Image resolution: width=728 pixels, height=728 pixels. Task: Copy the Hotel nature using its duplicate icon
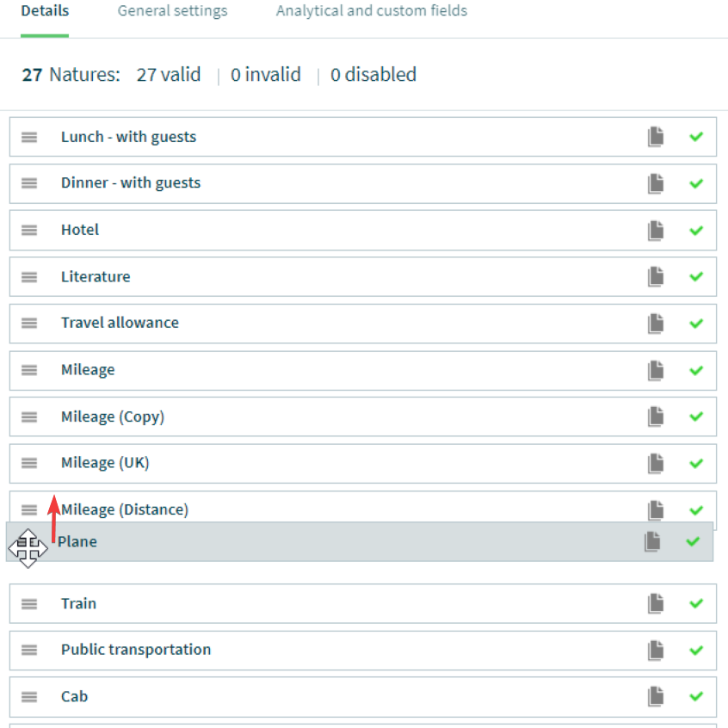(x=655, y=231)
